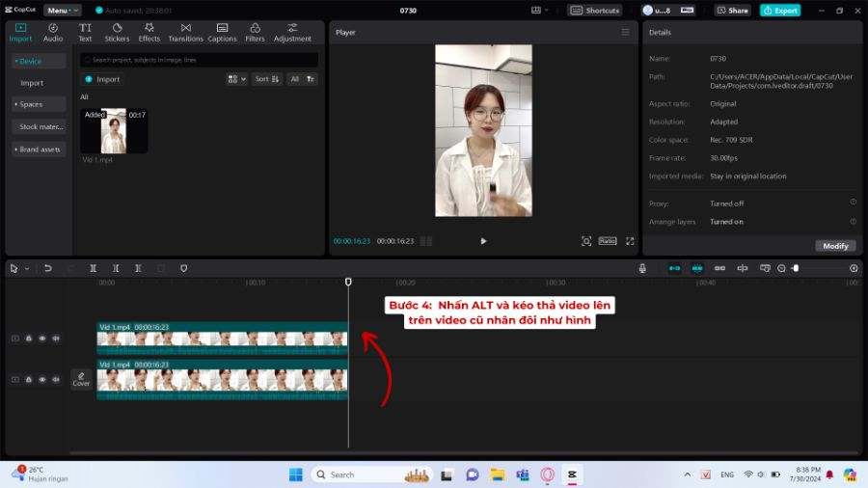
Task: Open File Explorer from the taskbar
Action: click(497, 474)
